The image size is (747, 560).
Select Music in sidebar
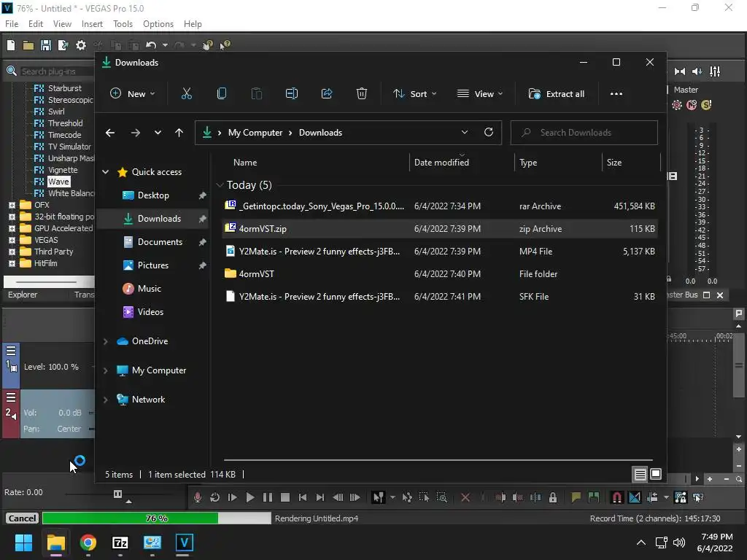coord(153,289)
